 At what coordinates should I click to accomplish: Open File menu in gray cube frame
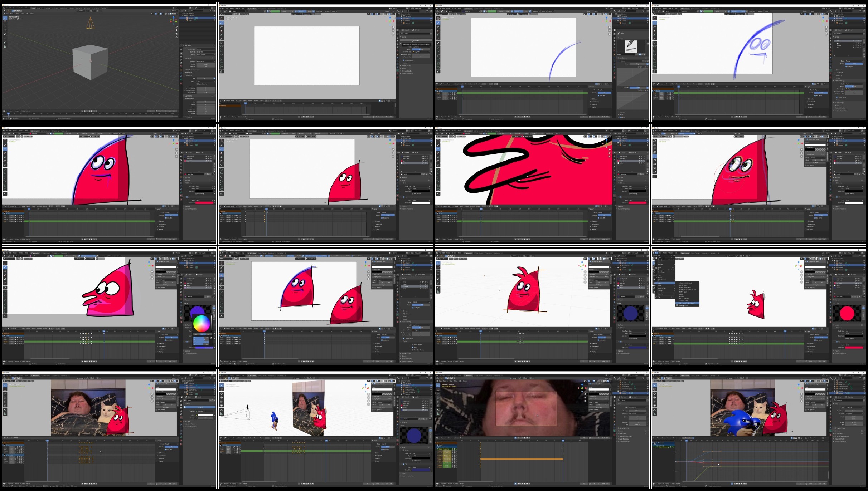point(6,8)
